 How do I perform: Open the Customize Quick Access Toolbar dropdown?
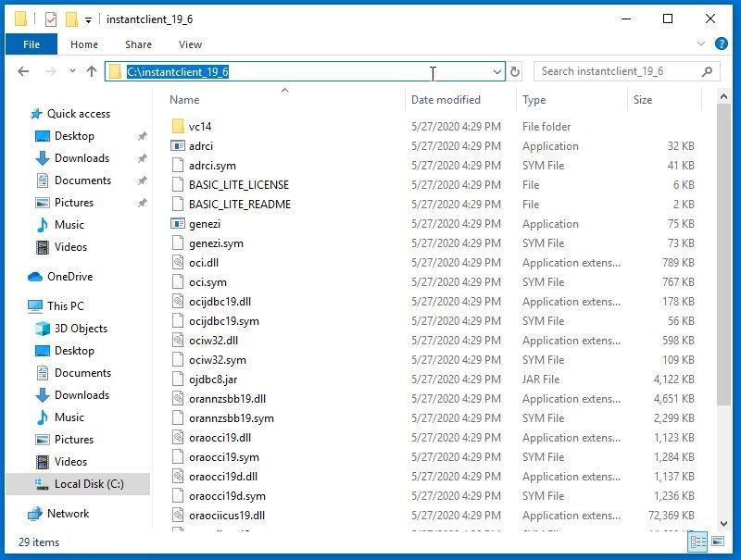[88, 19]
